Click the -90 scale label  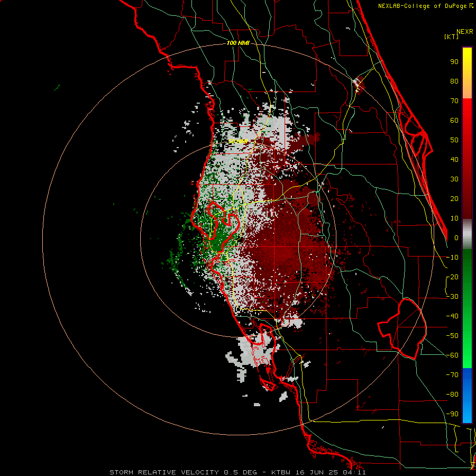click(452, 414)
